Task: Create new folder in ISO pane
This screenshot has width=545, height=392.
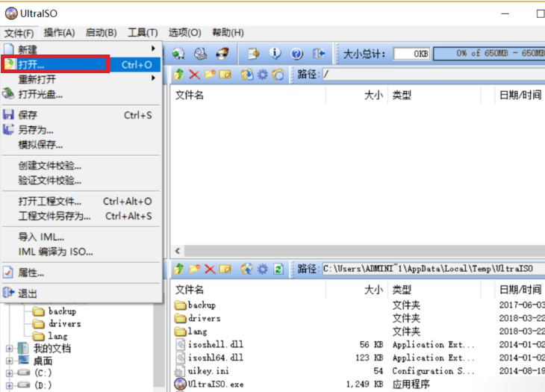Action: pos(210,74)
